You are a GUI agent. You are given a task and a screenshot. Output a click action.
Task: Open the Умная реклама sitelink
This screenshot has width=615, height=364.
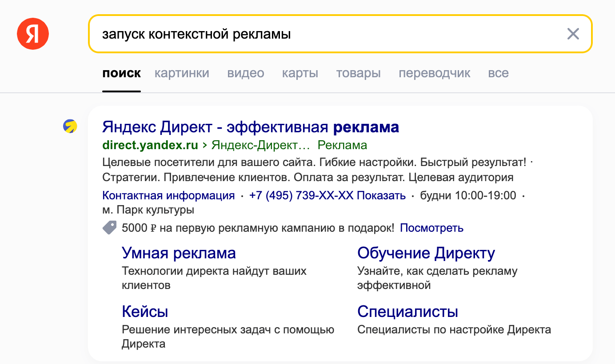[178, 253]
